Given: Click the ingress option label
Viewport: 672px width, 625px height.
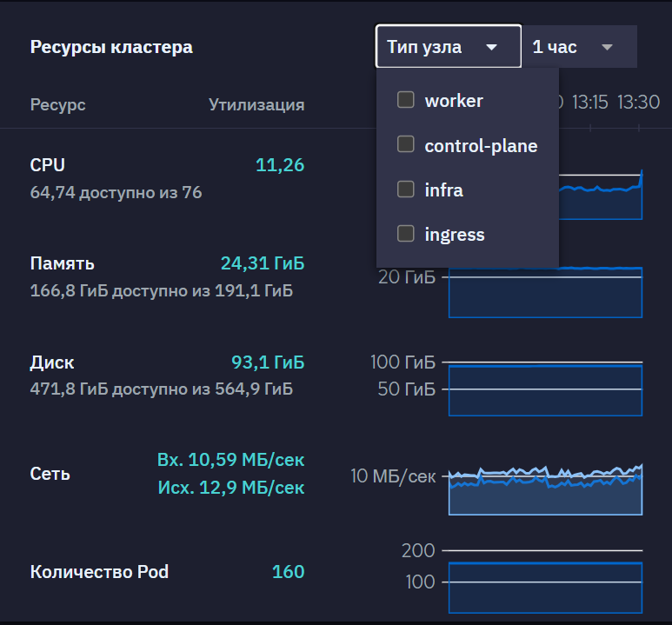Looking at the screenshot, I should coord(455,235).
